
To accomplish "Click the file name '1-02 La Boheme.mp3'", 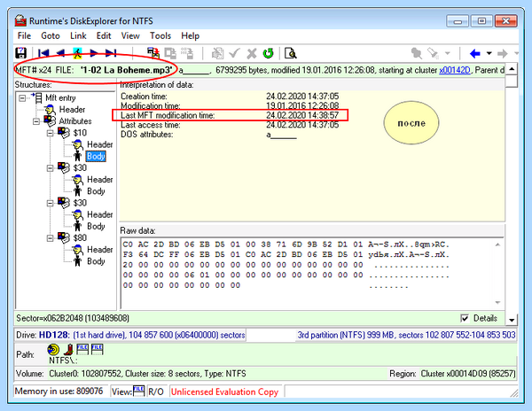I will pyautogui.click(x=126, y=70).
